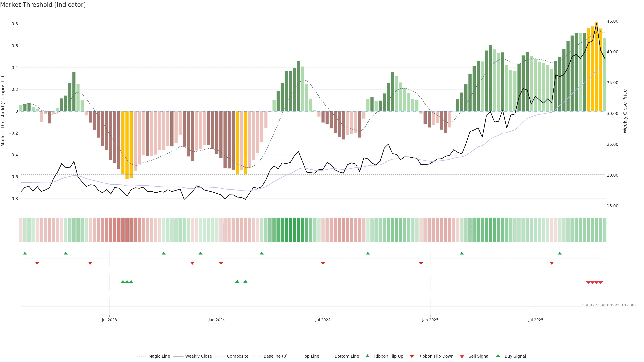Screen dimensions: 644x362
Task: Click the leftmost green buy signal triangle
Action: (123, 282)
